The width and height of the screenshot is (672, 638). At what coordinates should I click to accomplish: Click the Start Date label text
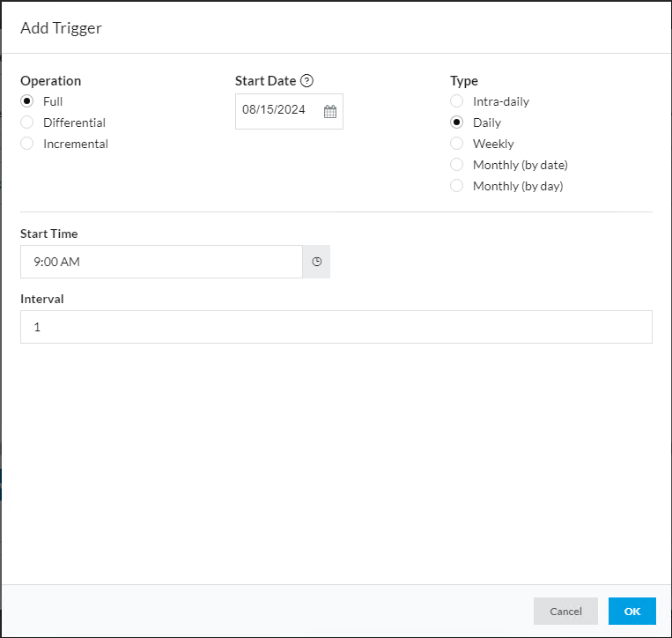point(265,81)
